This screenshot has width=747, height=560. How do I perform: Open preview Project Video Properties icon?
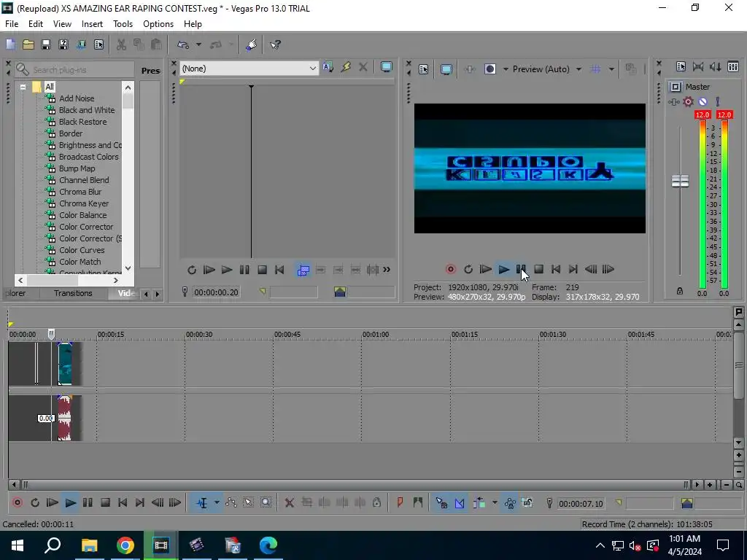(x=424, y=69)
